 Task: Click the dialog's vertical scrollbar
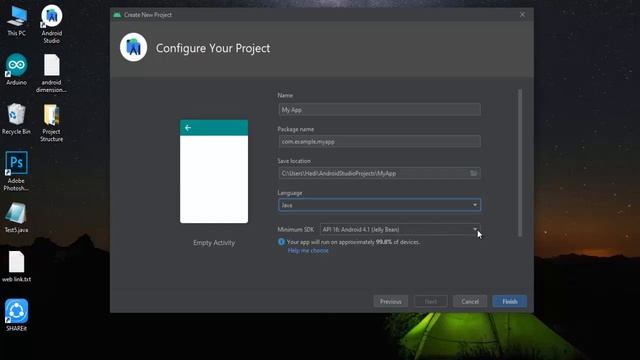520,162
